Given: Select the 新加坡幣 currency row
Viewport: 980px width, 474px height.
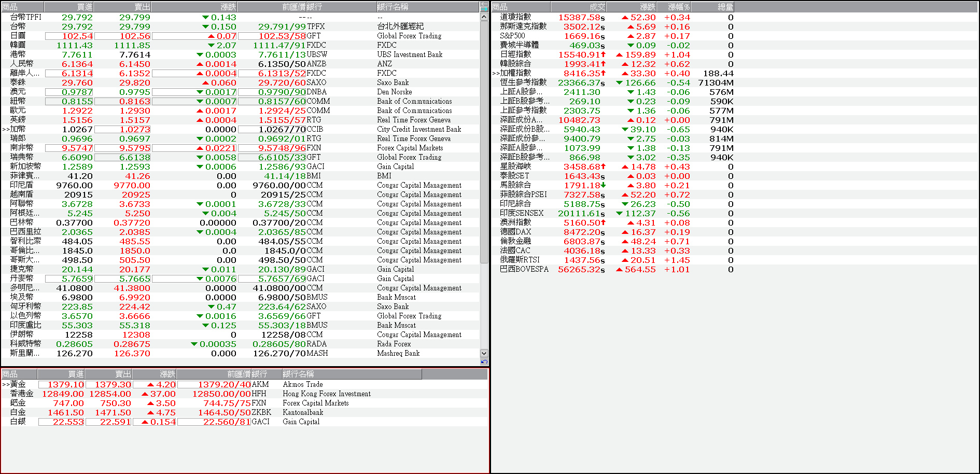Looking at the screenshot, I should (x=240, y=166).
